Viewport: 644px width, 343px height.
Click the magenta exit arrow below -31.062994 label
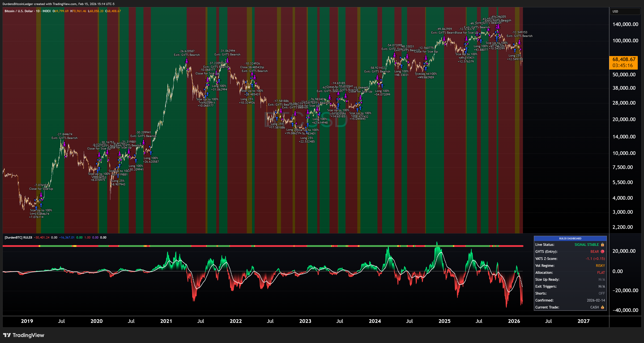tap(227, 60)
